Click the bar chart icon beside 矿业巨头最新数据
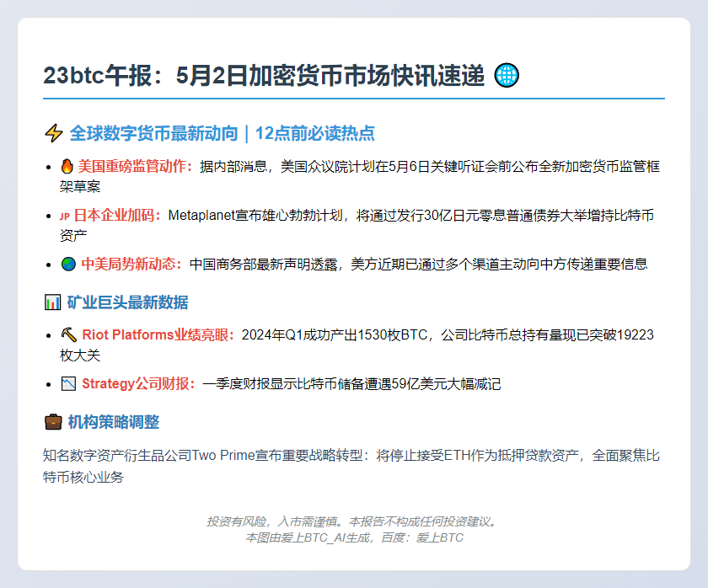The image size is (708, 588). coord(52,302)
